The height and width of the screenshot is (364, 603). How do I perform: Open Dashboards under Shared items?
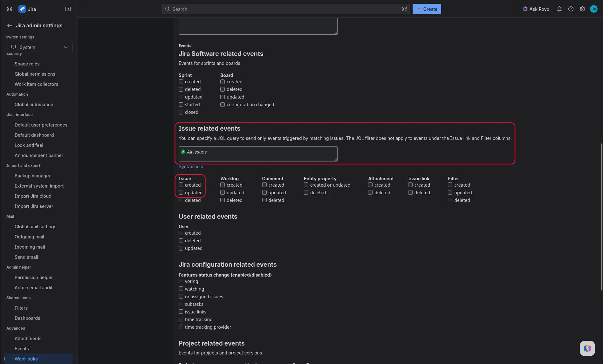click(27, 318)
